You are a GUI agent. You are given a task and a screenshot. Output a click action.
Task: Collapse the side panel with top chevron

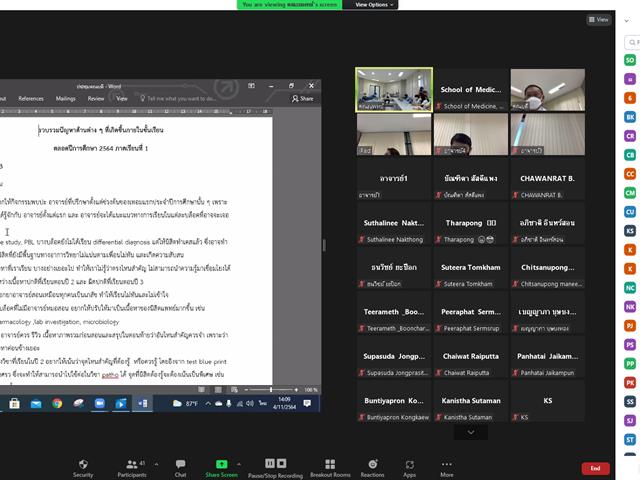(x=627, y=20)
